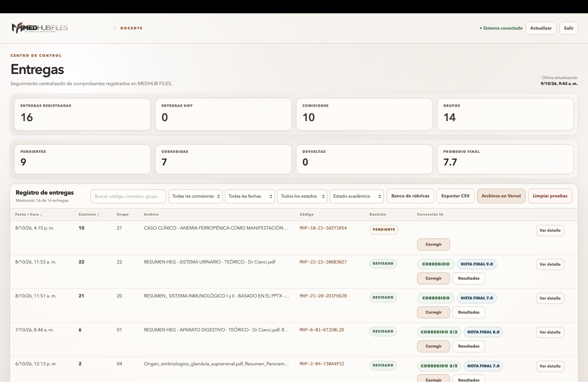Viewport: 588px width, 382px height.
Task: Sort by the Comisión column header
Action: click(x=89, y=215)
